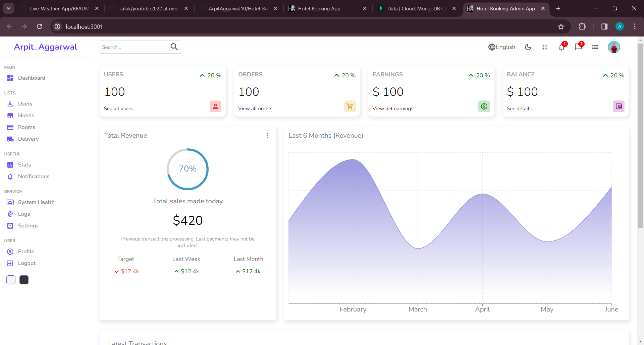Click the fullscreen exit icon in navbar
Screen dimensions: 644x345
coord(545,47)
